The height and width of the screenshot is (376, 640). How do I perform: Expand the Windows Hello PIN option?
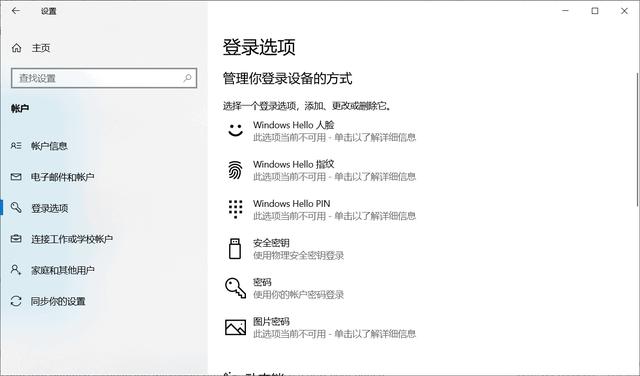(320, 209)
